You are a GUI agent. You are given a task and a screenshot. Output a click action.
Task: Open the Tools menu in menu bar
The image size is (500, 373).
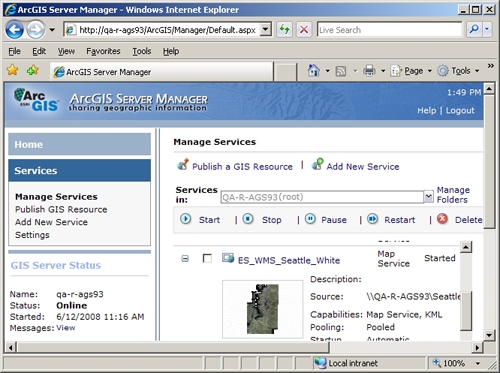coord(142,51)
